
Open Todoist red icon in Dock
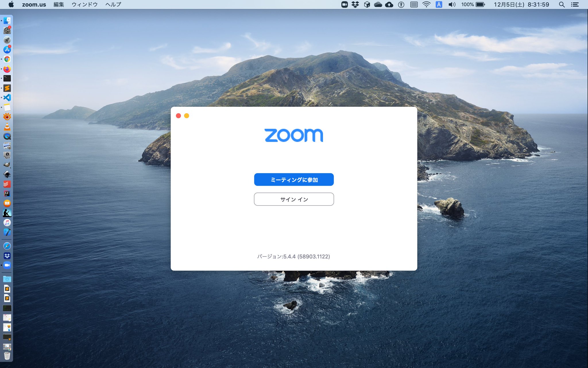(x=7, y=184)
